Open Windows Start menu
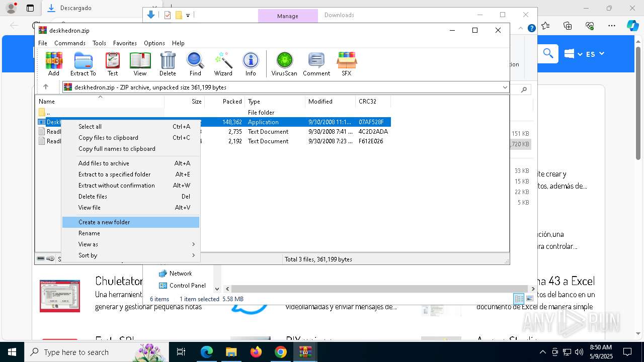644x362 pixels. 12,352
